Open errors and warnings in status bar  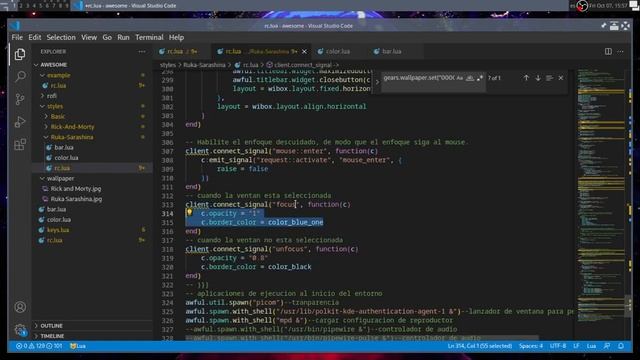click(x=39, y=346)
